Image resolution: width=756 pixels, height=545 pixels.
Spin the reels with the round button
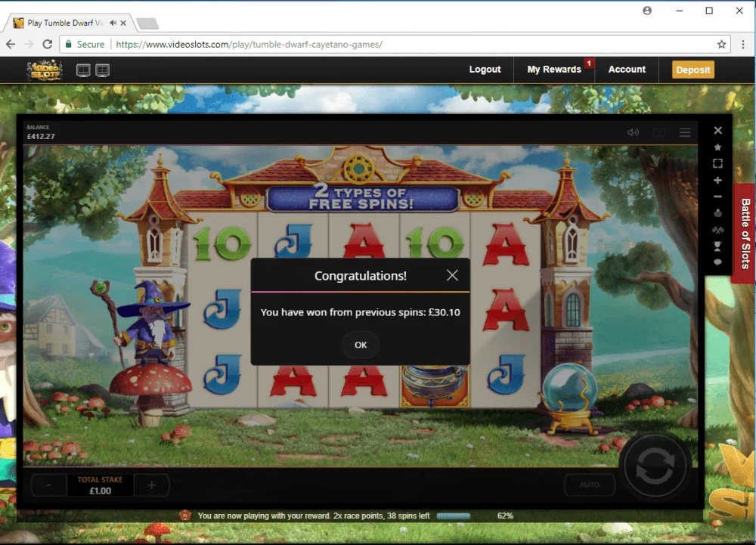[655, 466]
